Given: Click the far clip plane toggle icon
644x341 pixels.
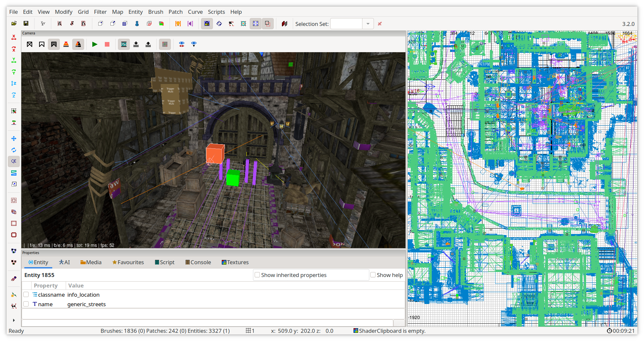Looking at the screenshot, I should click(124, 44).
